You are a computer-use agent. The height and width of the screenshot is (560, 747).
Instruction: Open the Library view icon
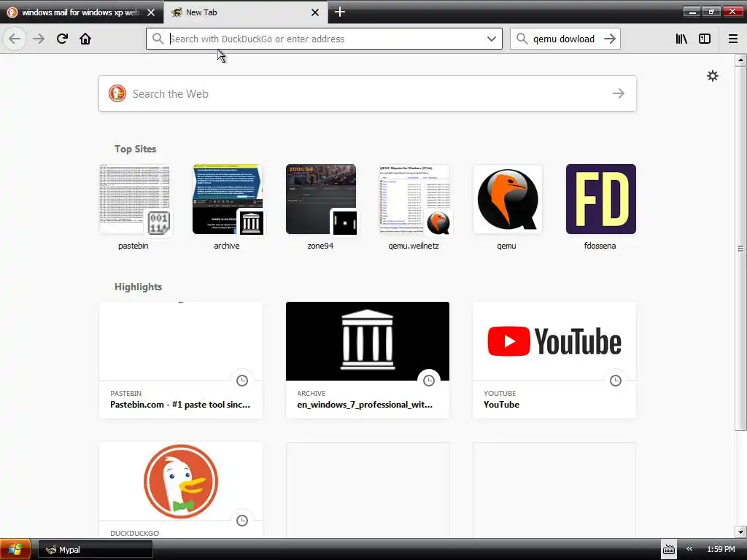click(x=681, y=39)
